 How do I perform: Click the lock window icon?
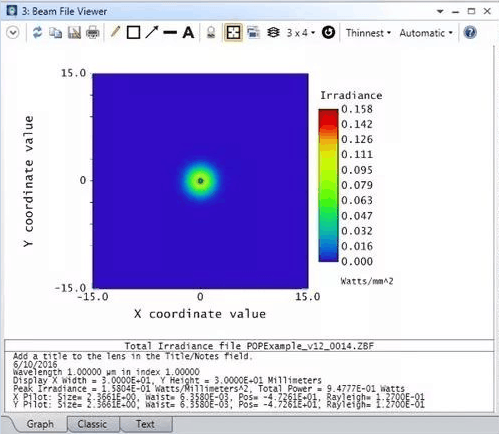click(211, 33)
